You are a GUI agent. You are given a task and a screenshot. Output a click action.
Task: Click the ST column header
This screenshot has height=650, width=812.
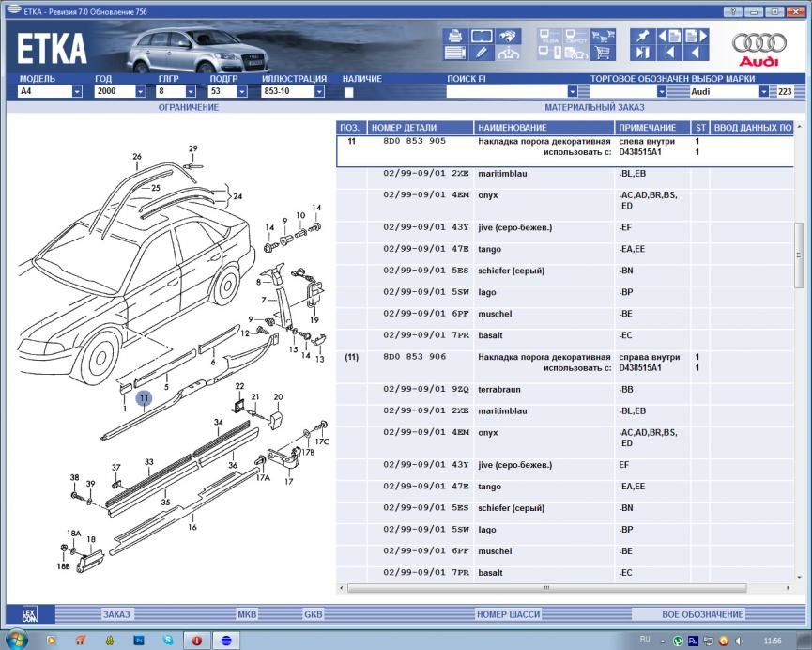700,128
